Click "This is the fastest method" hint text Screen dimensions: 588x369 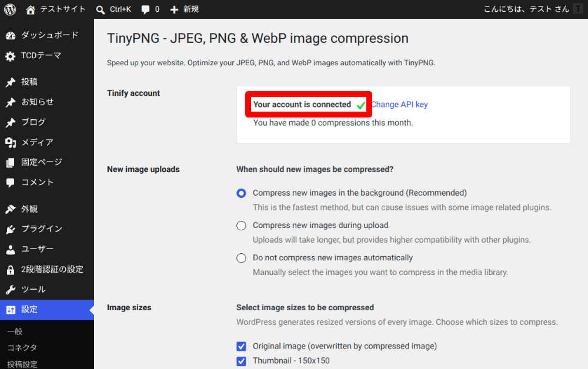click(402, 207)
